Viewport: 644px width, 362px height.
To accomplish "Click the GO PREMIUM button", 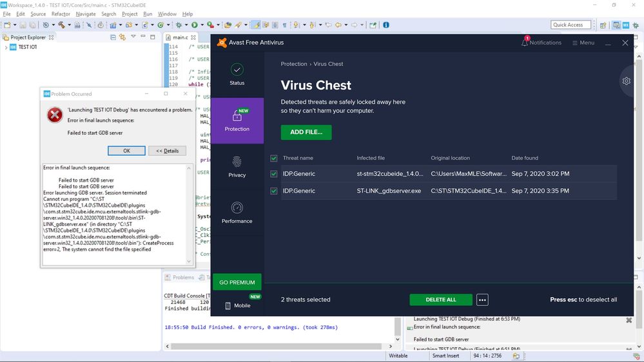I will tap(237, 282).
